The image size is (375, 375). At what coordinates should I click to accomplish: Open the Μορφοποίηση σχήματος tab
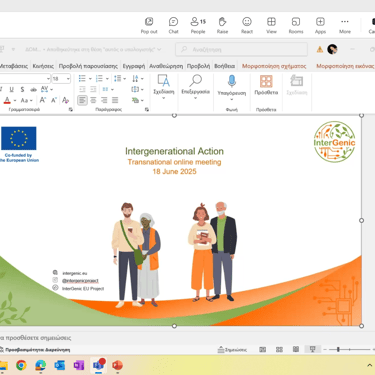coord(274,66)
